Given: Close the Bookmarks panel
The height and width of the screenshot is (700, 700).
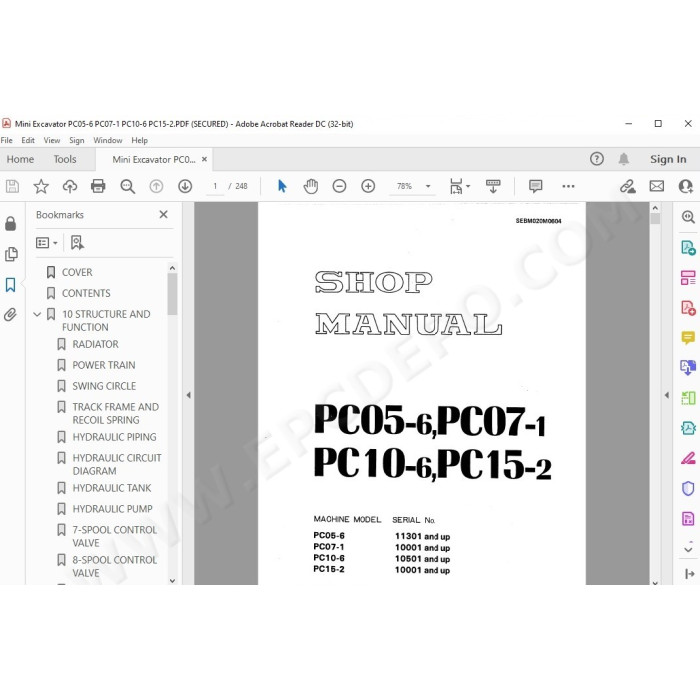Looking at the screenshot, I should [x=164, y=215].
